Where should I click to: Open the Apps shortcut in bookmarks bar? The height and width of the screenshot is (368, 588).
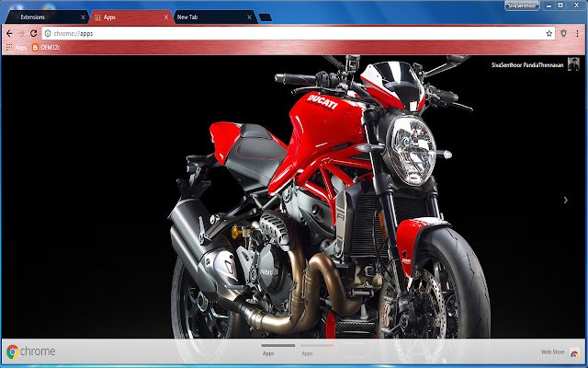coord(17,48)
